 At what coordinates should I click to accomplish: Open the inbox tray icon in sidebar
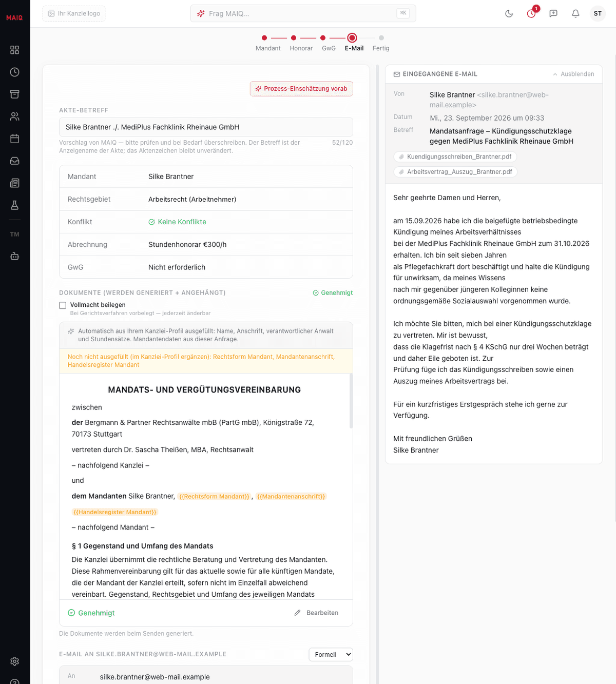tap(14, 161)
